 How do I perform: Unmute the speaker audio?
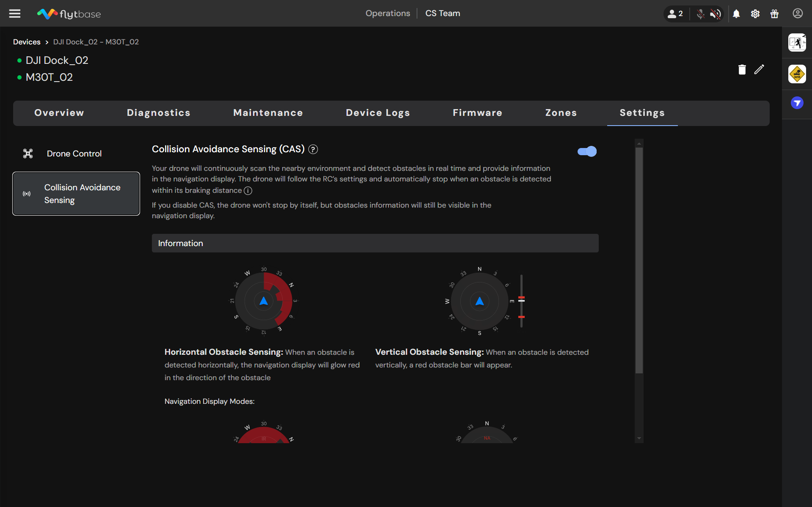click(x=716, y=14)
